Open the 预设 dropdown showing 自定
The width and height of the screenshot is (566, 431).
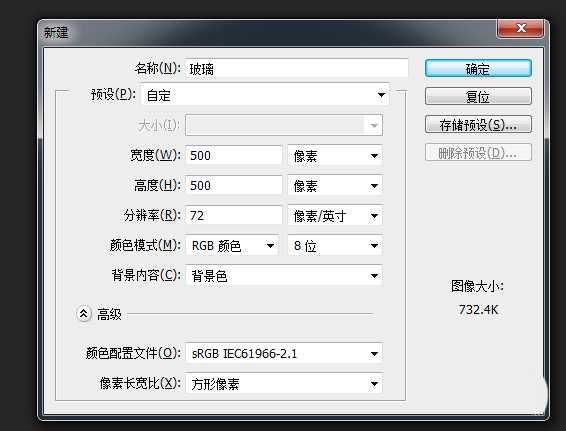265,95
